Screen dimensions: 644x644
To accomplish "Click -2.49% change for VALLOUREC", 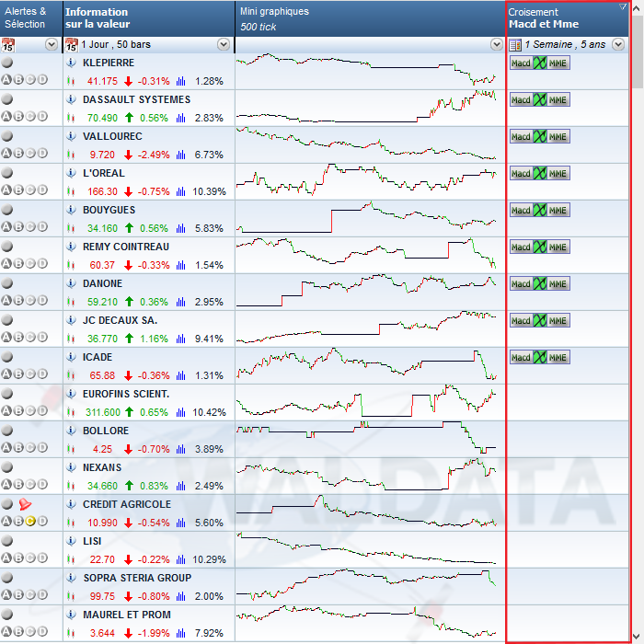I will point(154,155).
